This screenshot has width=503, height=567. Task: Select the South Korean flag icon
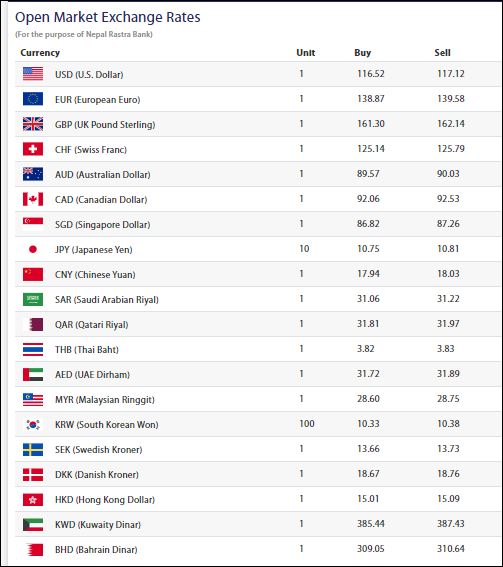(33, 424)
